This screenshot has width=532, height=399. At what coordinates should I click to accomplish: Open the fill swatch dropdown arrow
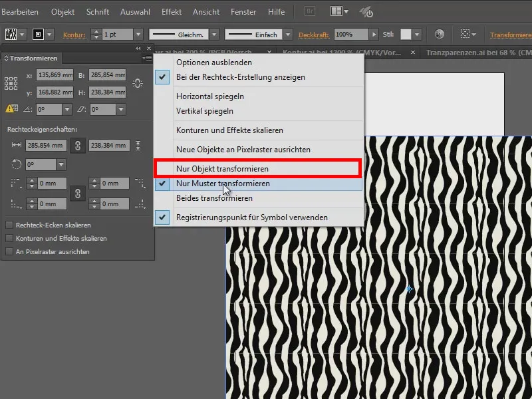22,35
